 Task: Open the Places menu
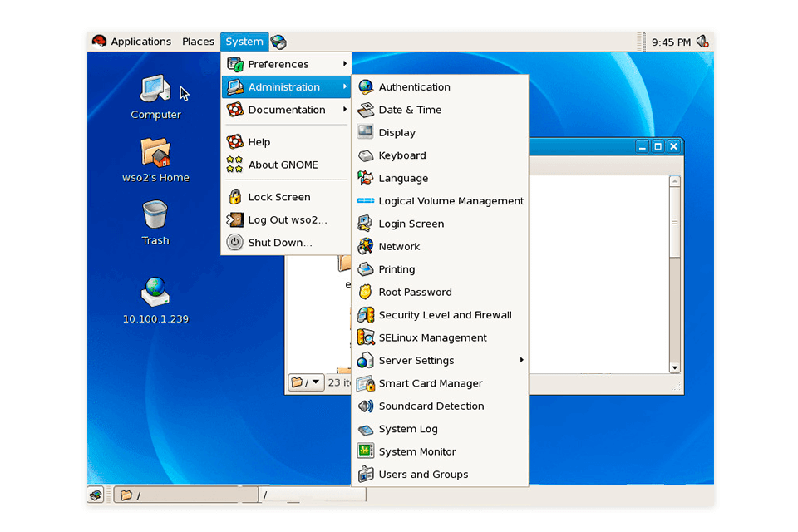pos(198,42)
